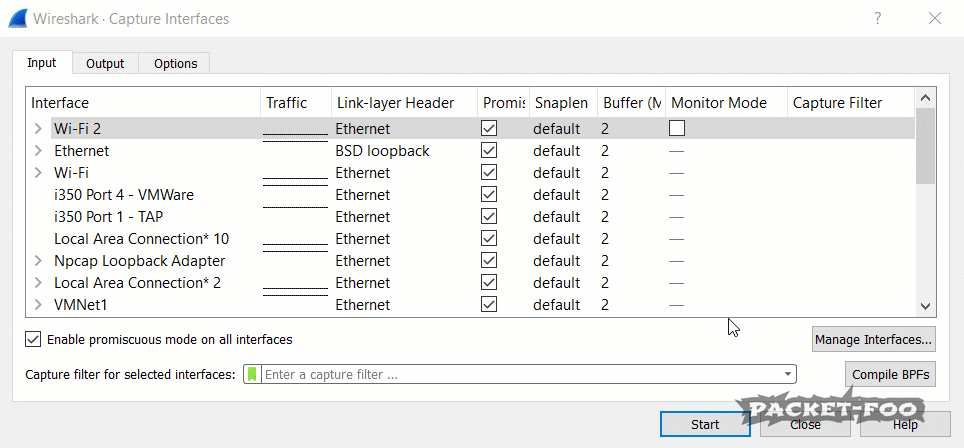Toggle promiscuous checkbox for i350 Port 4 - VMWare
Screen dimensions: 964x448
pyautogui.click(x=489, y=195)
